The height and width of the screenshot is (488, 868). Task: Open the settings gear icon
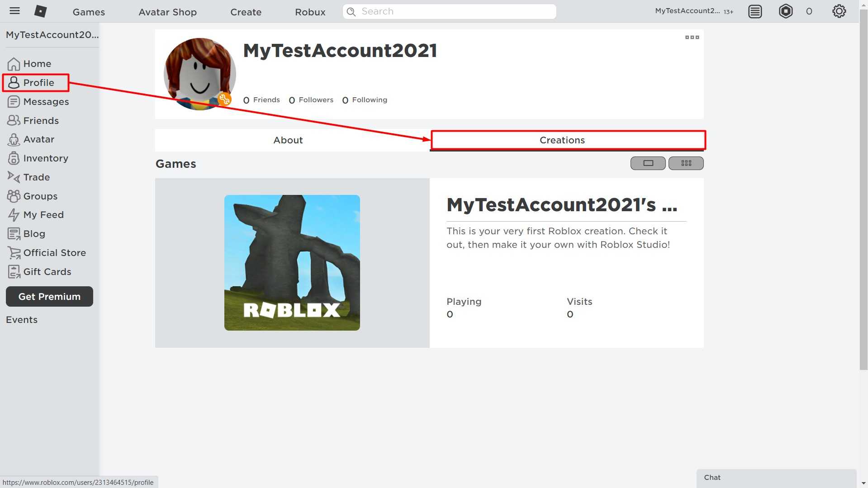click(x=839, y=11)
